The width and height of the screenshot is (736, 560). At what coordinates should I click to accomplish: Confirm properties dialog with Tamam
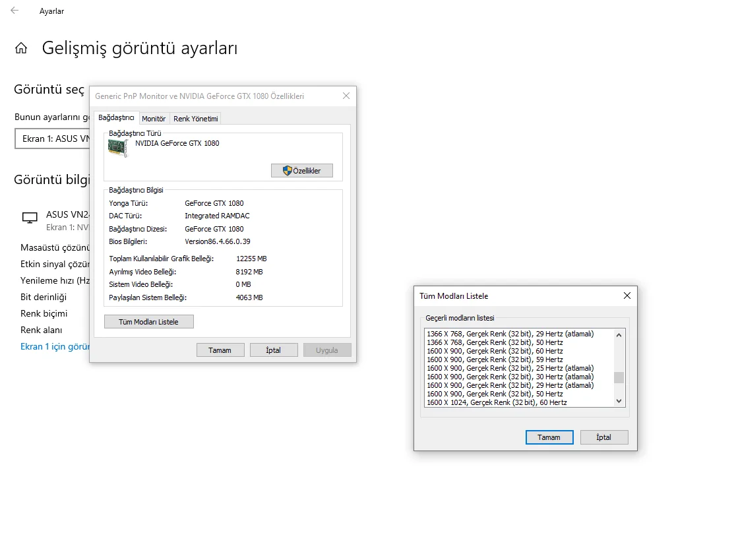pos(220,350)
